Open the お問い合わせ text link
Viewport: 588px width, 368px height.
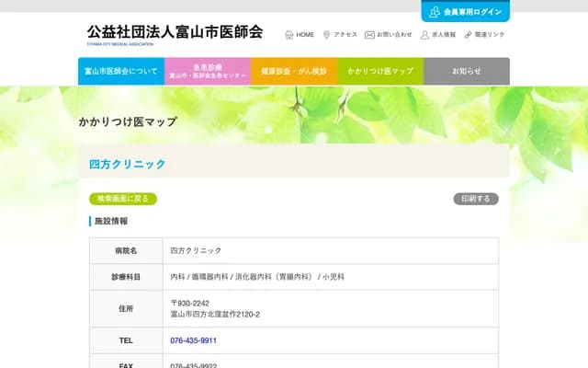[x=394, y=35]
